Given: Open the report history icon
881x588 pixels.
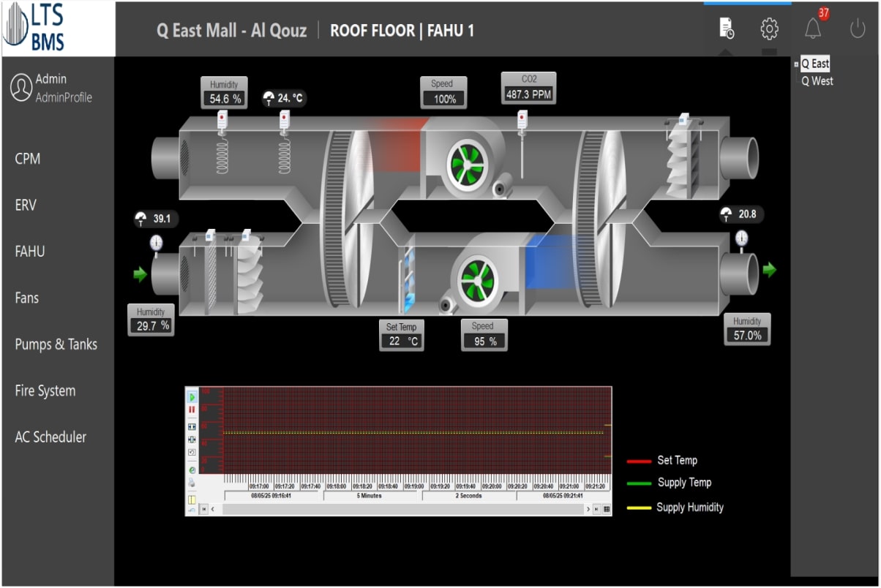Looking at the screenshot, I should point(726,29).
